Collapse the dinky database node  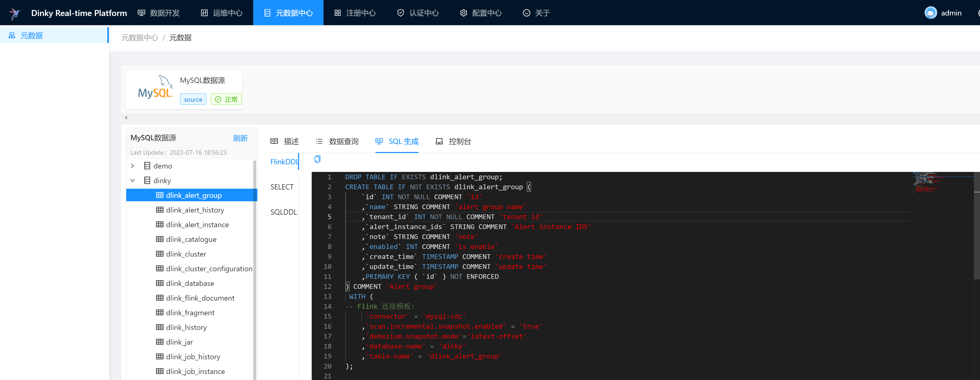point(133,180)
